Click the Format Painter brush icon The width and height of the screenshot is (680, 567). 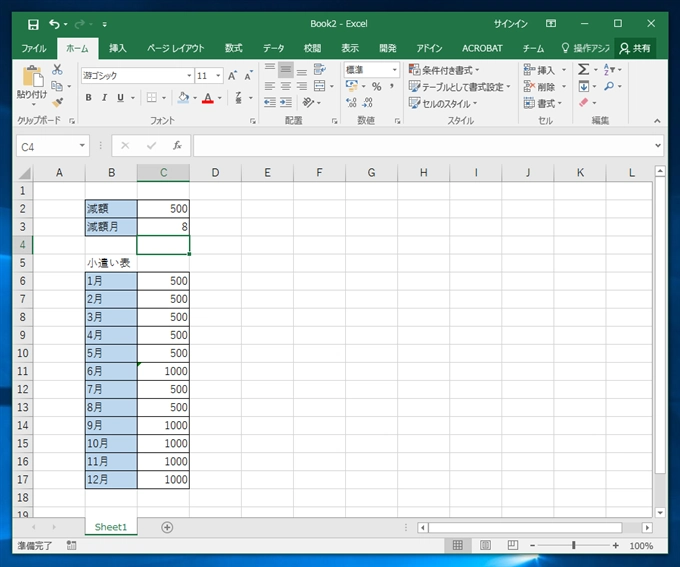point(57,102)
